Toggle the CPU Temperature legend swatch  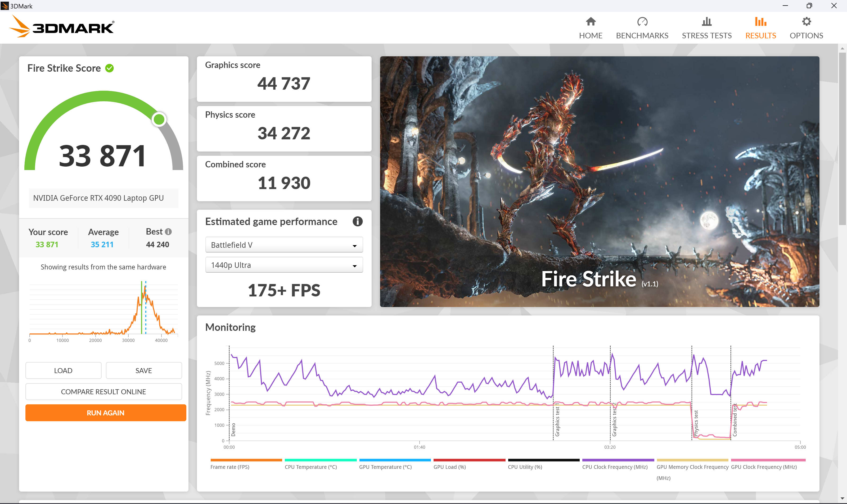coord(321,460)
